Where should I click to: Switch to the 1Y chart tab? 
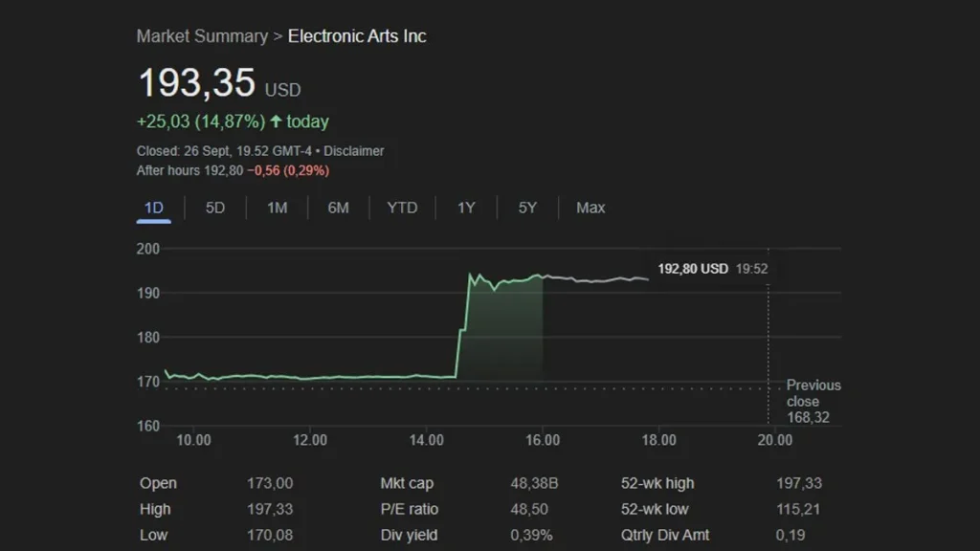(x=465, y=208)
